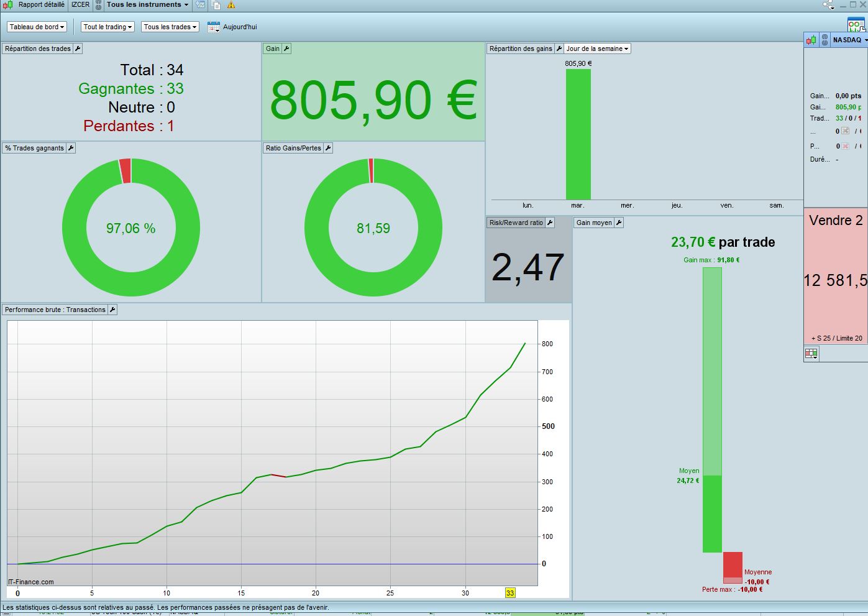Open the wrench settings for Performance brute
Screen dimensions: 868x616
[x=112, y=310]
